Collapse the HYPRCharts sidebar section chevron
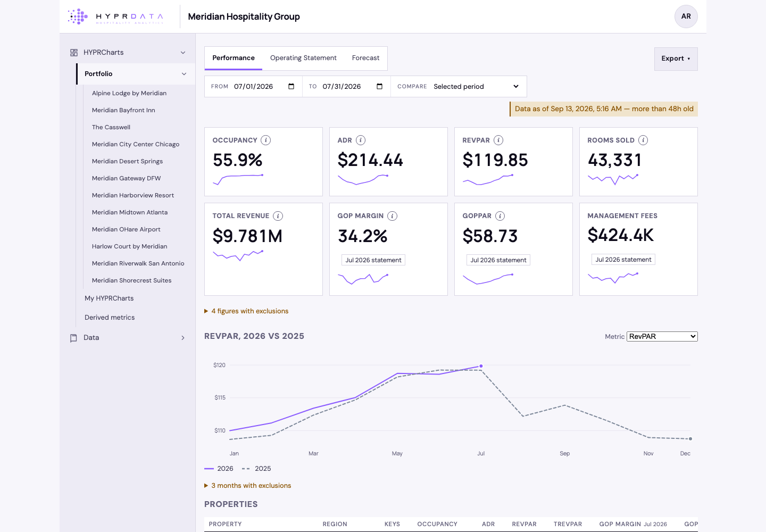The image size is (766, 532). pyautogui.click(x=183, y=53)
